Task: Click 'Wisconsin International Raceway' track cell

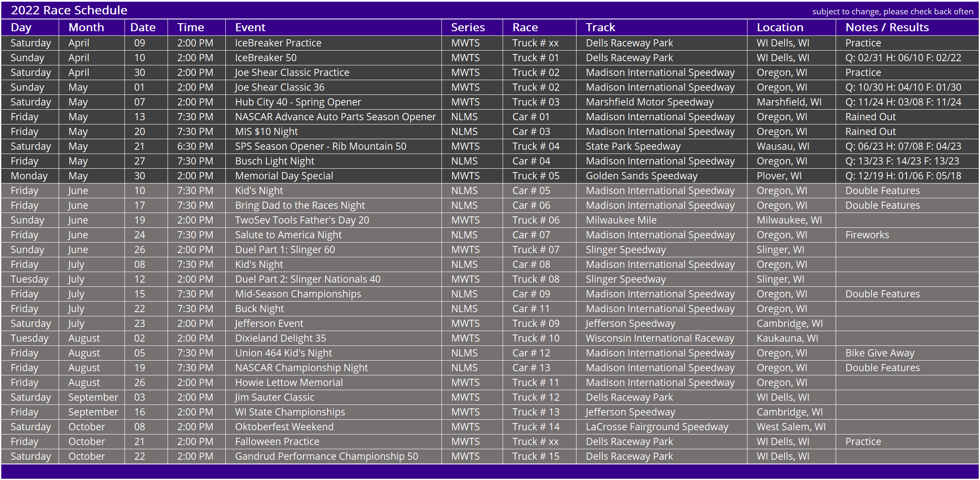Action: click(660, 338)
